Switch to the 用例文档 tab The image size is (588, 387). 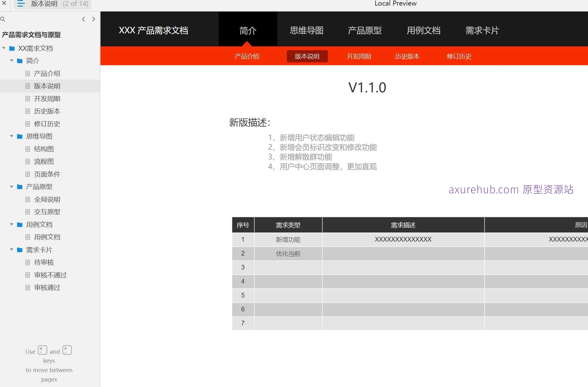tap(423, 30)
